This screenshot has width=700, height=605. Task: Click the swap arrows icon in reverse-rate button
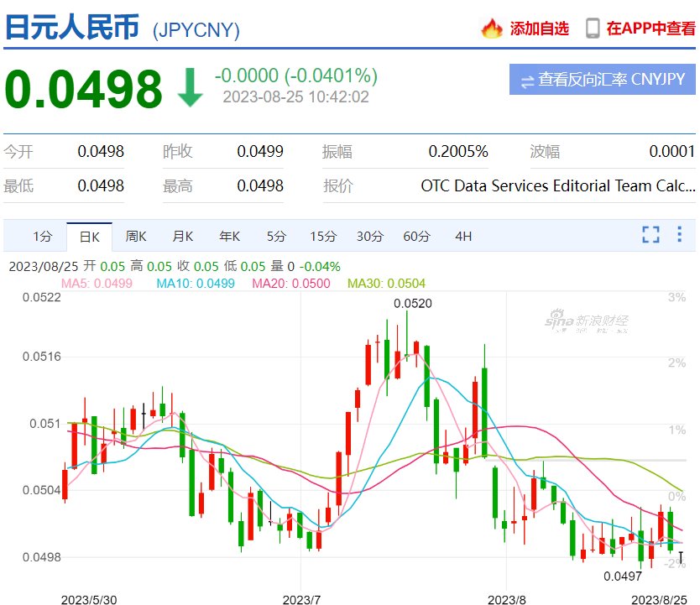(527, 81)
